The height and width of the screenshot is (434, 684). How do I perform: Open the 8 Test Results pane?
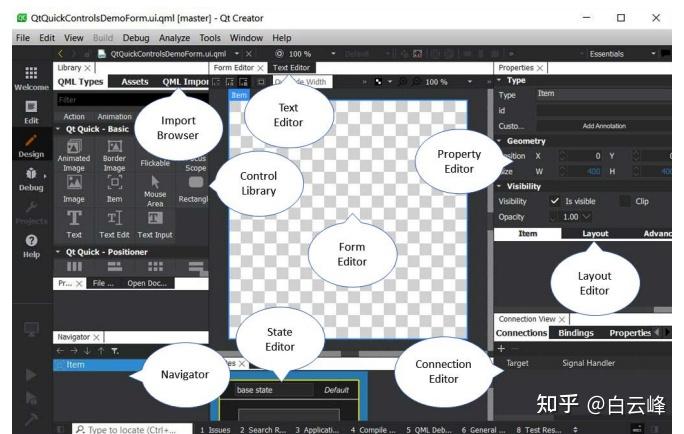(x=539, y=430)
